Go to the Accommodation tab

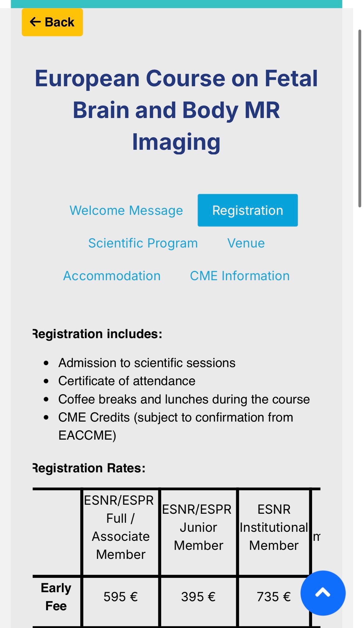pyautogui.click(x=112, y=276)
